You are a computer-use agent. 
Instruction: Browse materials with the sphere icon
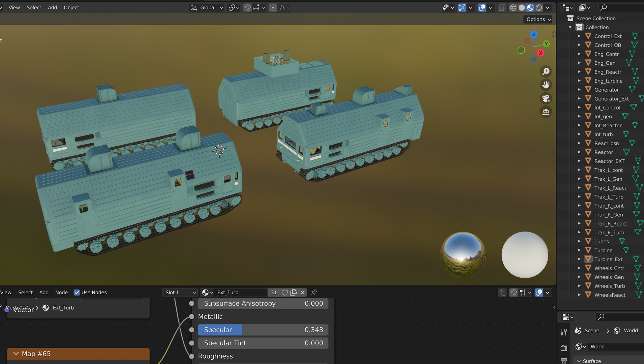207,293
